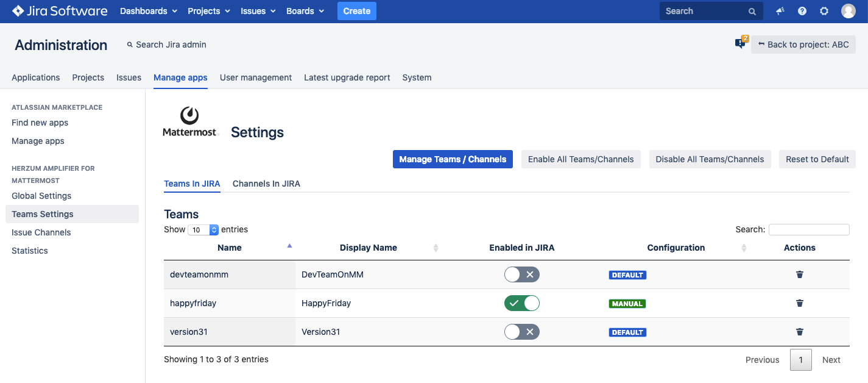Click the trash icon for happyfriday row
The width and height of the screenshot is (868, 383).
point(799,303)
